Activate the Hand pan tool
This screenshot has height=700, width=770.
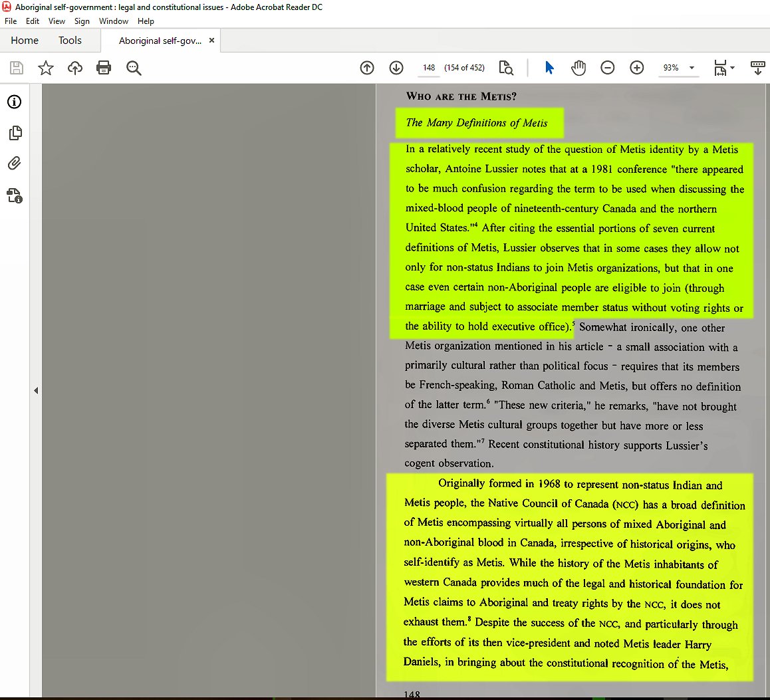[578, 68]
